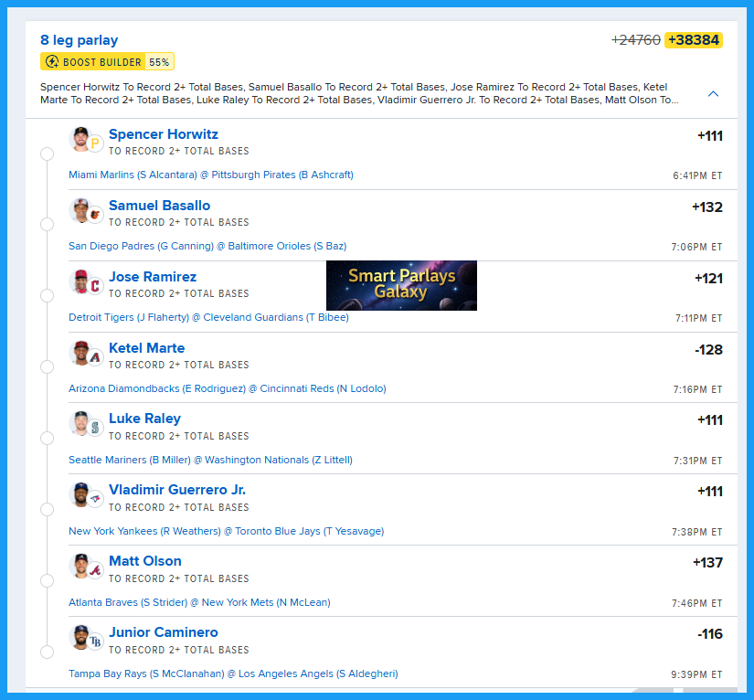This screenshot has width=754, height=700.
Task: Click Junior Caminero -116 odds value
Action: pyautogui.click(x=710, y=633)
